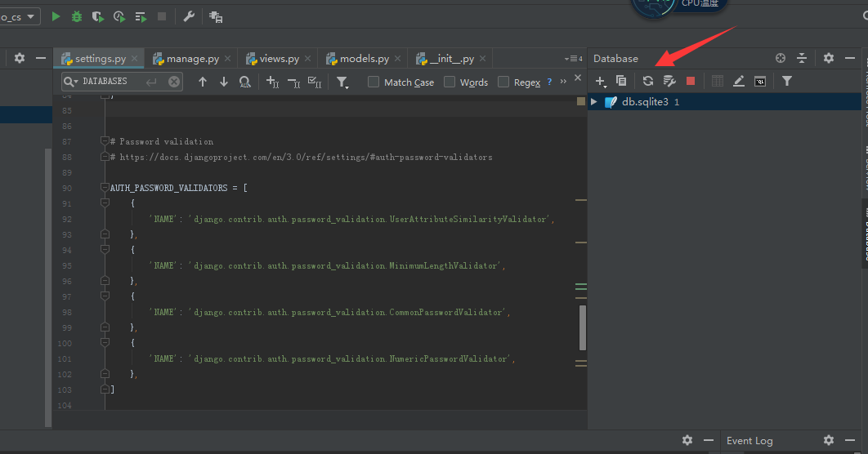Open regex help question mark link
This screenshot has height=454, width=868.
[x=549, y=82]
